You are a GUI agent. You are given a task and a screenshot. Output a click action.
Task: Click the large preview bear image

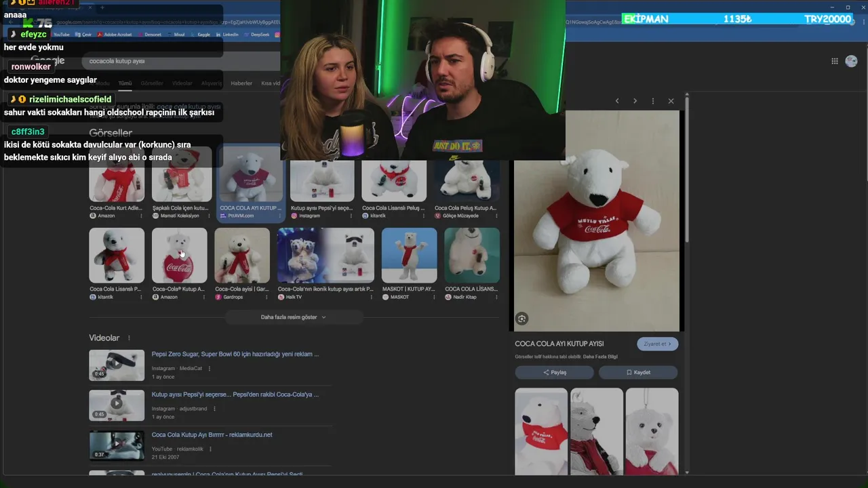597,221
